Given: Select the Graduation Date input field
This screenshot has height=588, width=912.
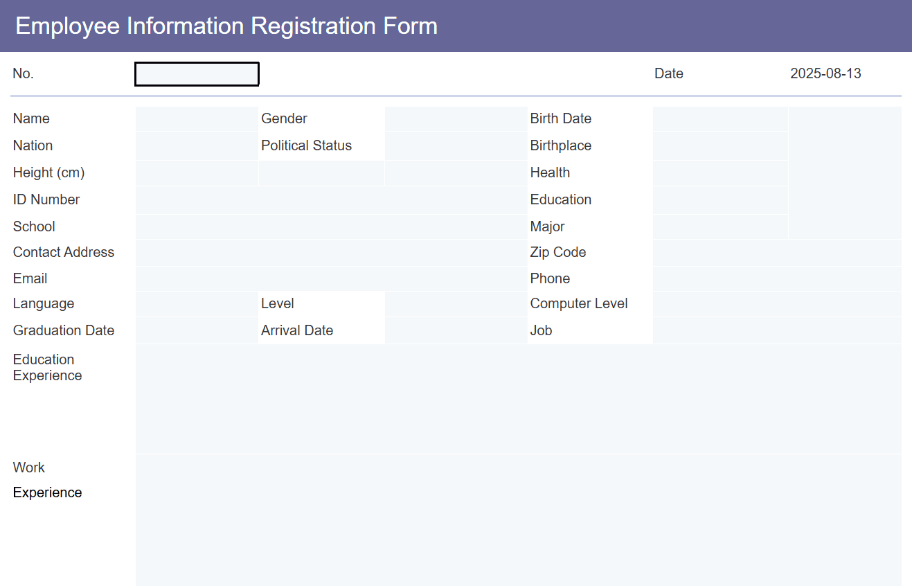Looking at the screenshot, I should (197, 330).
